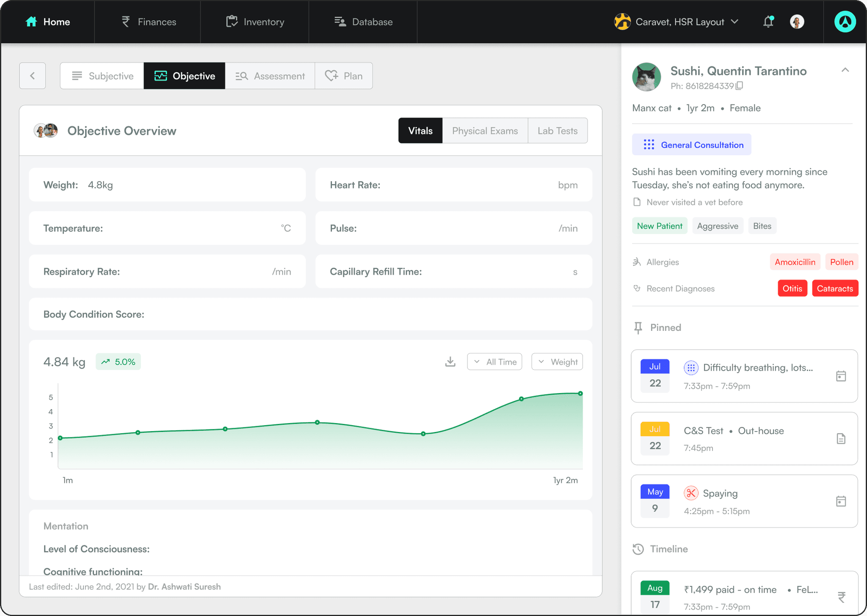Click the teal app logo icon
Screen dimensions: 867x616
pos(845,22)
